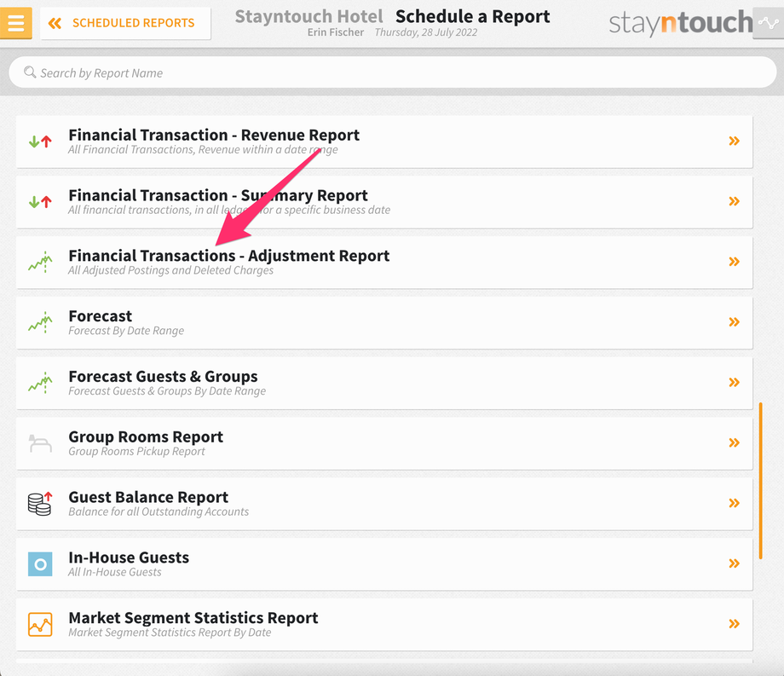Expand Financial Transaction - Summary Report chevron

pos(734,201)
